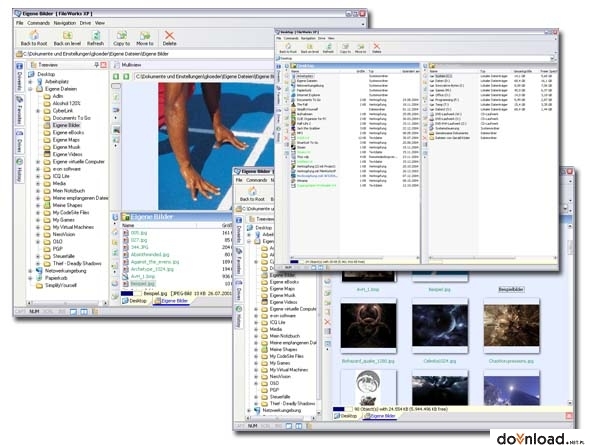Screen dimensions: 590x448
Task: Expand CyberLink folder in left window tree
Action: pos(38,111)
